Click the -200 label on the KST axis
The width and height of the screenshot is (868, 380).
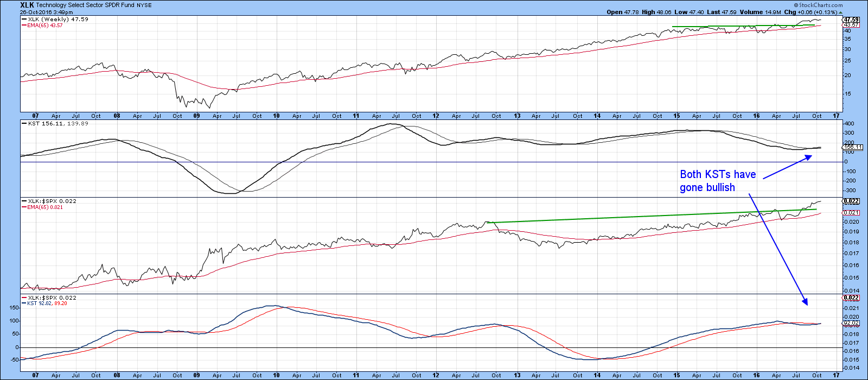click(x=850, y=181)
